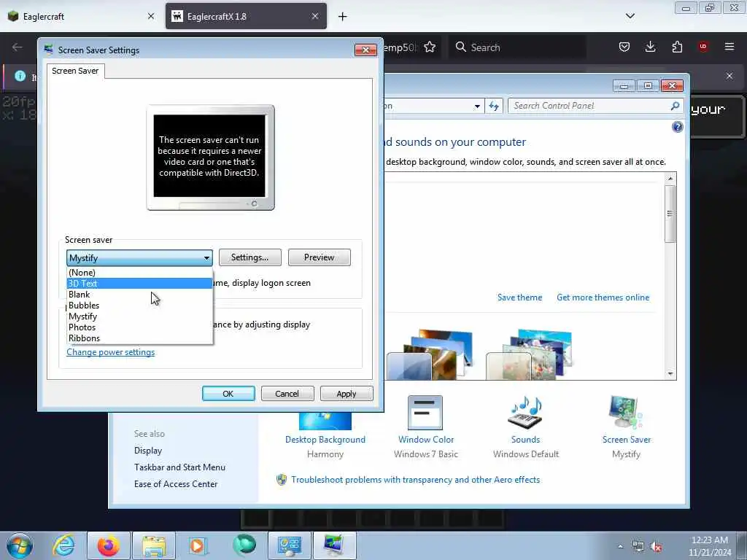Viewport: 747px width, 560px height.
Task: Select the floral Aero theme thumbnail
Action: 530,355
